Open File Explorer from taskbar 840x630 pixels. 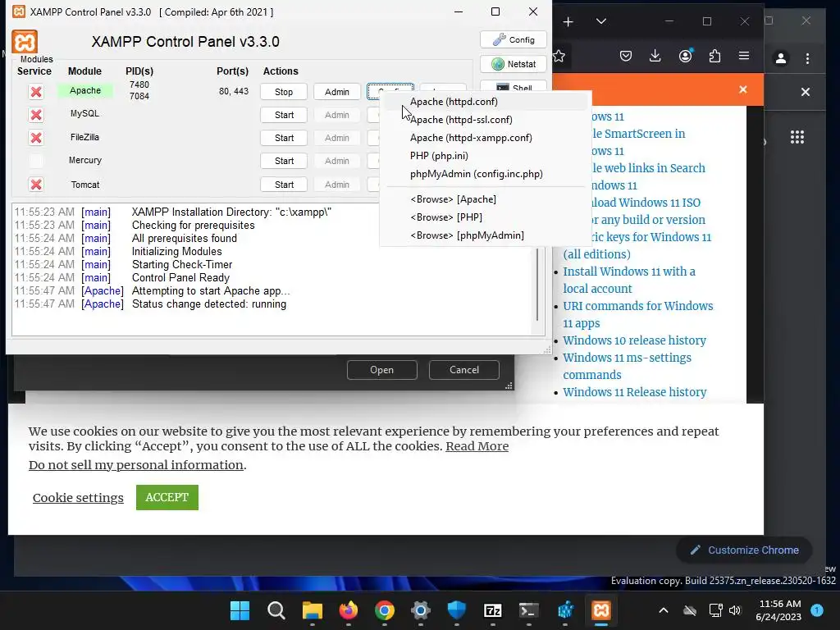(313, 610)
